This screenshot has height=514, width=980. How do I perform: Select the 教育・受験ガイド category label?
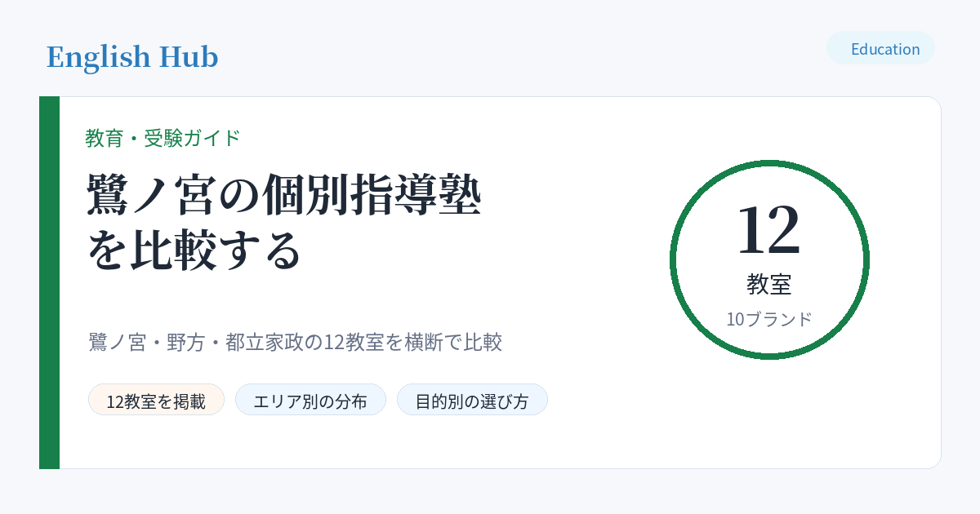[x=163, y=138]
